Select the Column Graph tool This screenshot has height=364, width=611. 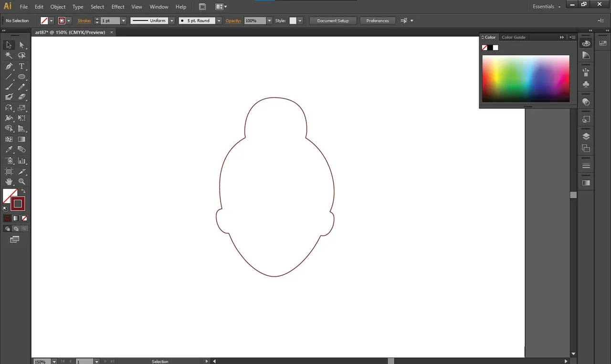21,161
